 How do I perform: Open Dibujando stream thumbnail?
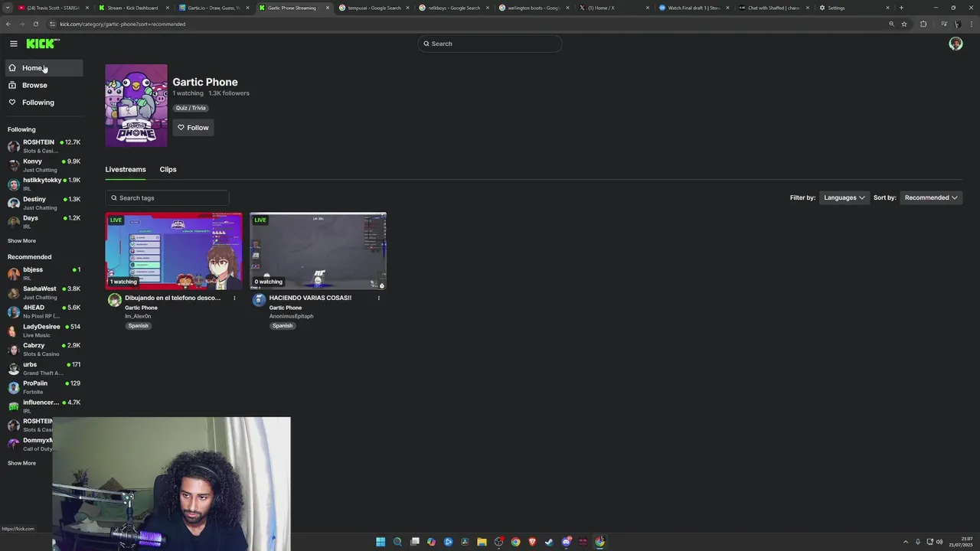click(x=174, y=251)
